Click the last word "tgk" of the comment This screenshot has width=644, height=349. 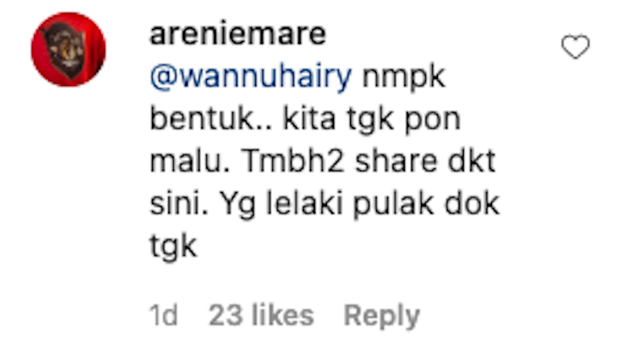tap(173, 247)
